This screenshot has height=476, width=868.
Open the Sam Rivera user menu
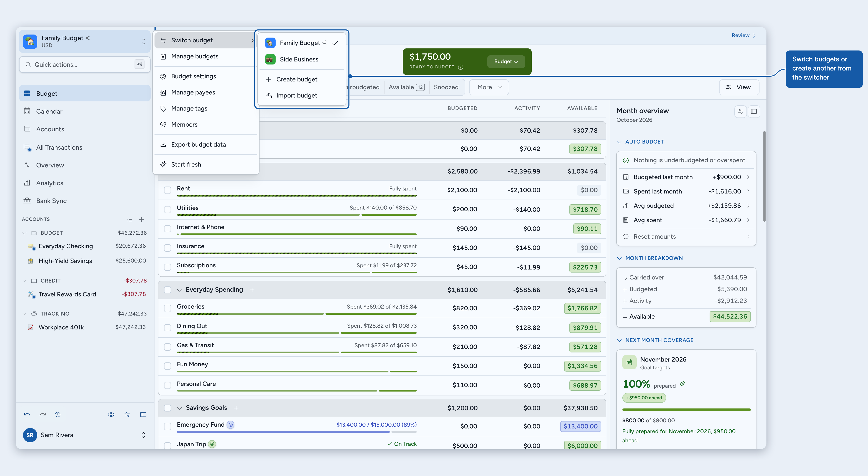[x=85, y=435]
